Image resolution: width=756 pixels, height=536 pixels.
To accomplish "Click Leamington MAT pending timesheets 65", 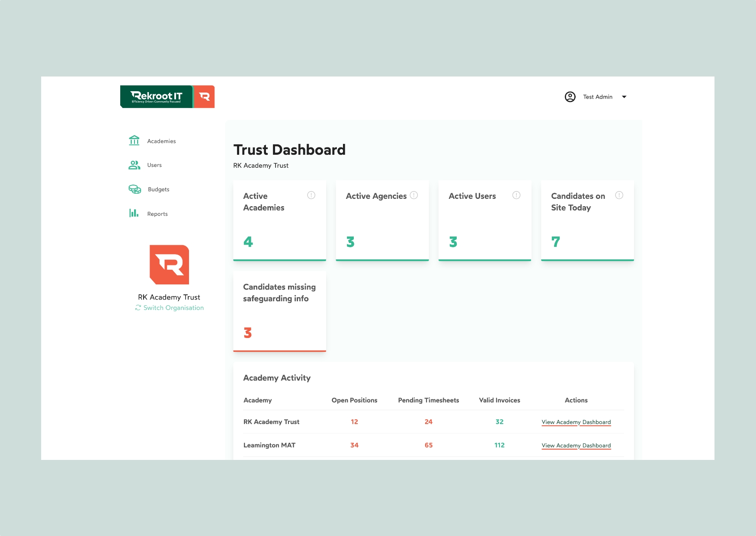I will tap(429, 445).
